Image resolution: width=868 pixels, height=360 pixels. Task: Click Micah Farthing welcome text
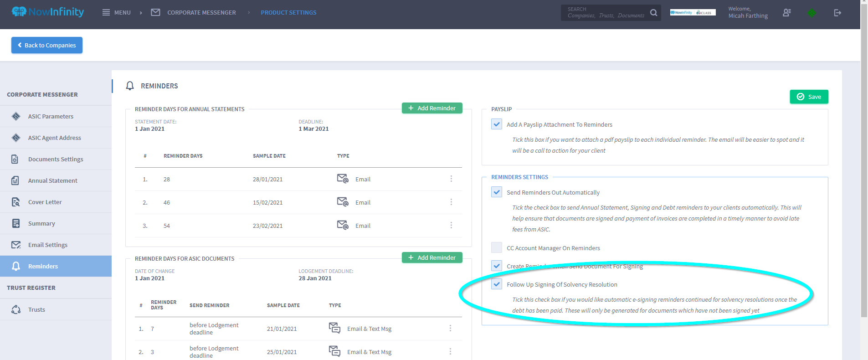click(748, 15)
